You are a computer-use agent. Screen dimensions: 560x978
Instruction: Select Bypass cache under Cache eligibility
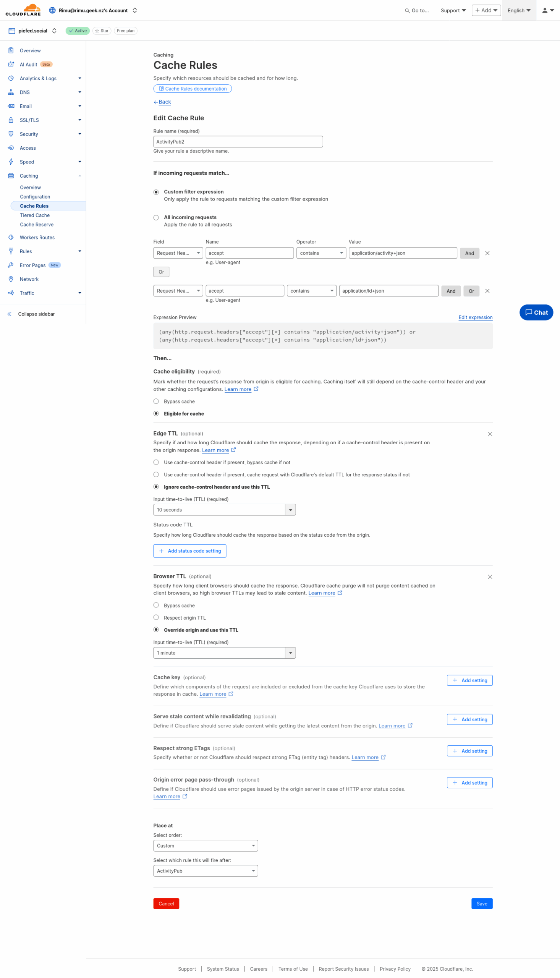click(156, 401)
